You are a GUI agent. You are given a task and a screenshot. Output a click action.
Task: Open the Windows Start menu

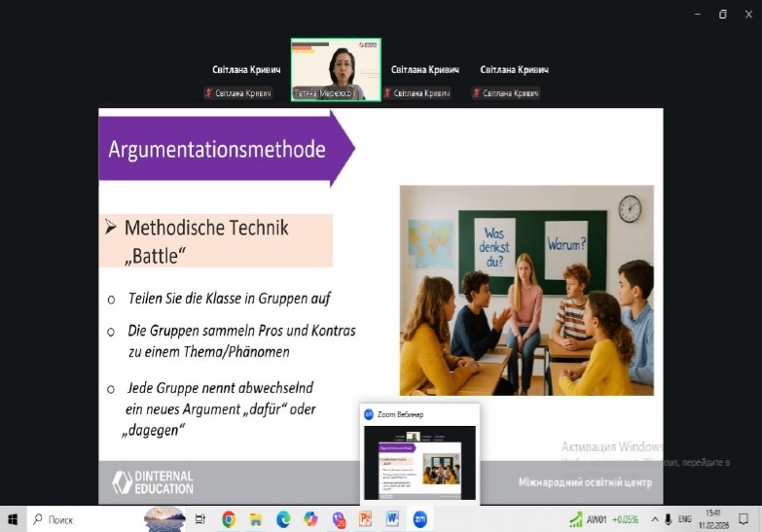click(14, 519)
